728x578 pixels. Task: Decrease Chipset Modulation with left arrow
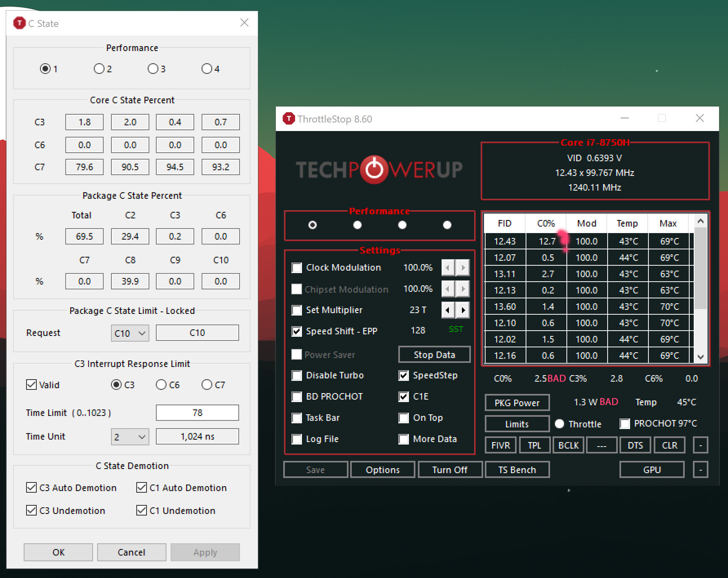[448, 289]
